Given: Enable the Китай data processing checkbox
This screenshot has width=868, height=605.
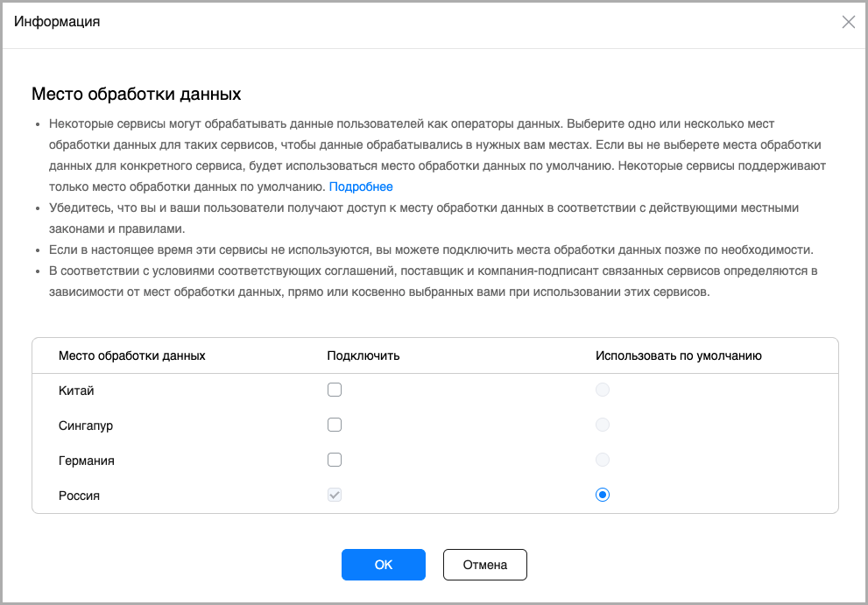Looking at the screenshot, I should pos(334,390).
